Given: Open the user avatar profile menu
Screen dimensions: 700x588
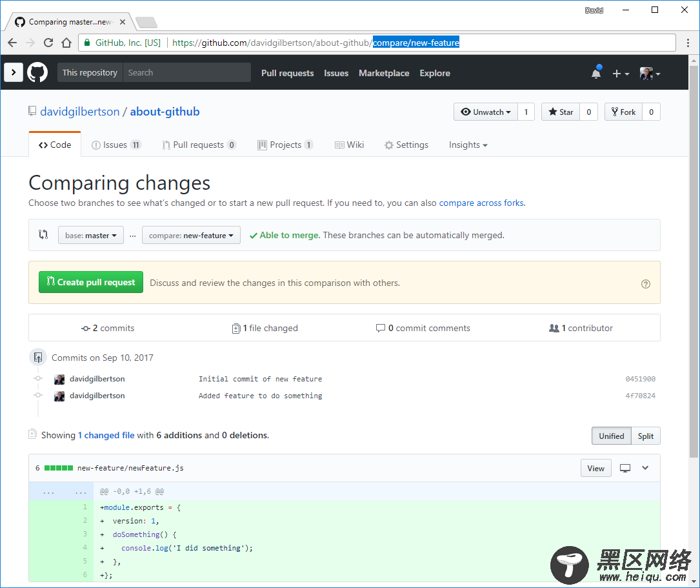Looking at the screenshot, I should (x=650, y=74).
